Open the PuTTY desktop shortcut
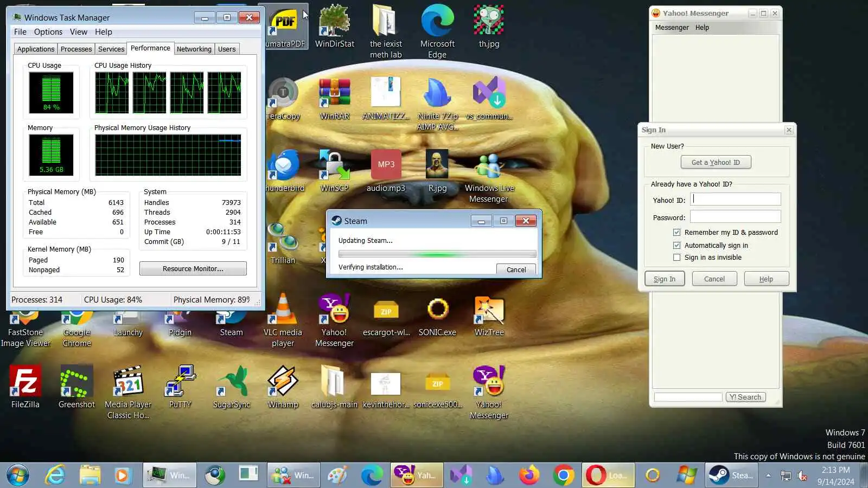Viewport: 868px width, 488px height. (x=180, y=387)
